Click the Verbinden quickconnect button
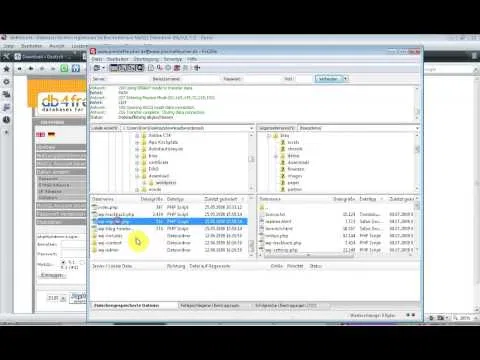Image resolution: width=480 pixels, height=360 pixels. [x=328, y=79]
